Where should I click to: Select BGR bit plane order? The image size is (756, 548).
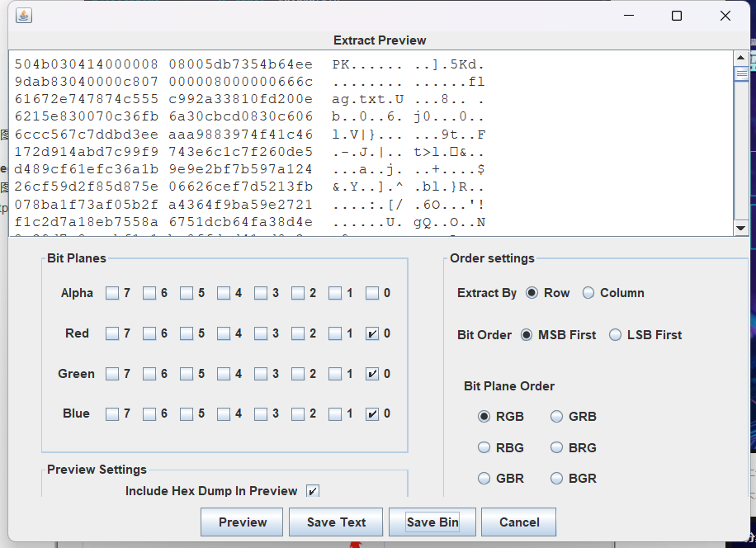[x=557, y=479]
